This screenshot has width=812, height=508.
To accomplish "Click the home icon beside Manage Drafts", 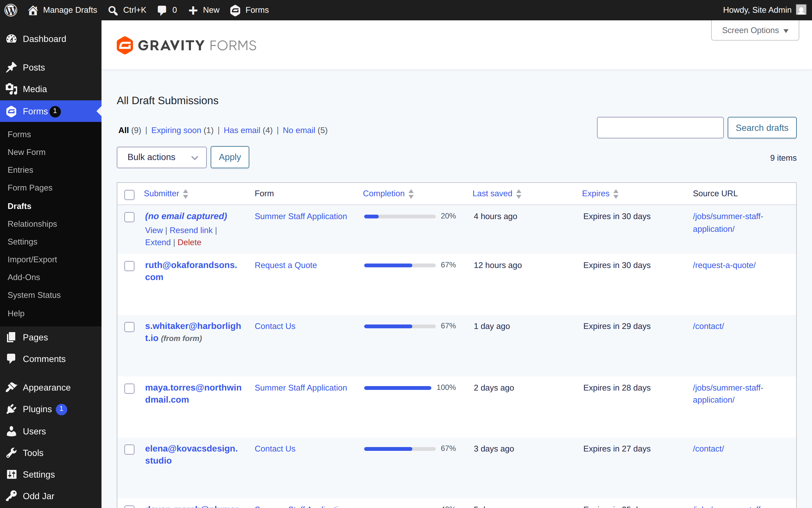I will 33,10.
